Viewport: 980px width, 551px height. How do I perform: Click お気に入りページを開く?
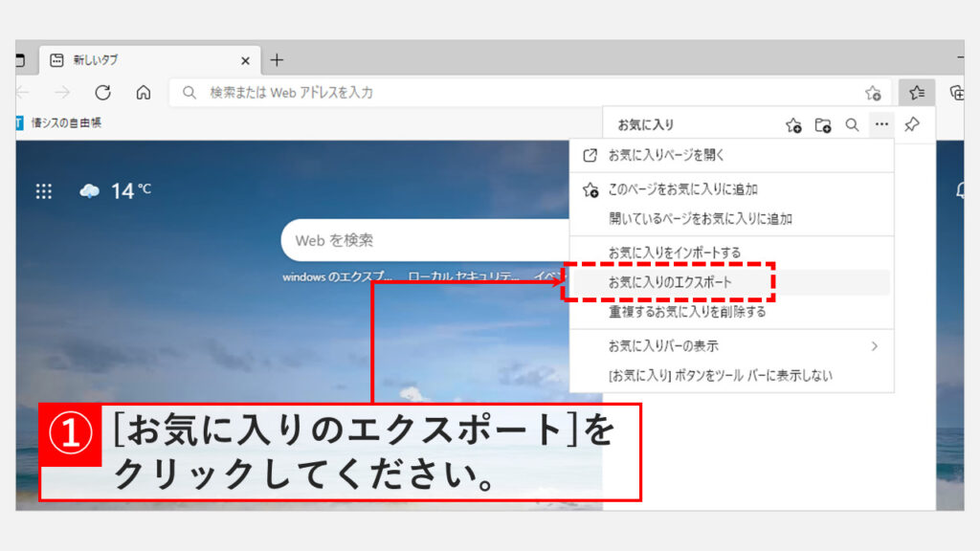667,155
